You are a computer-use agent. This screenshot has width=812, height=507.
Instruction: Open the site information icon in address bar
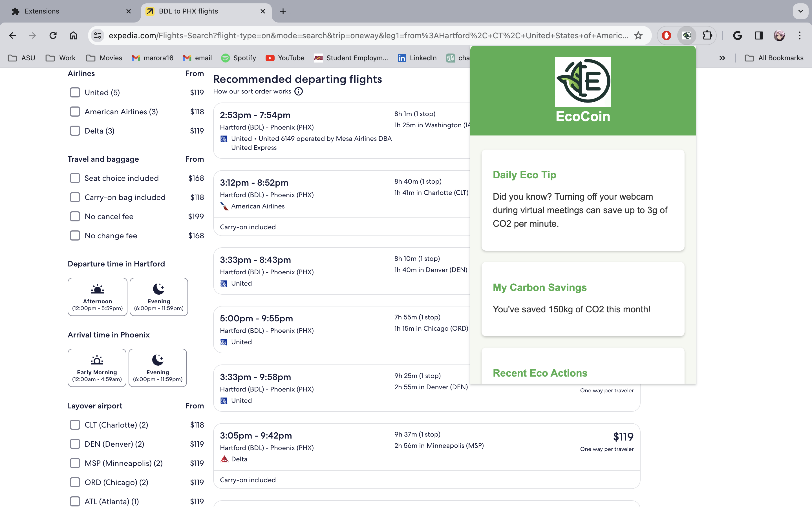click(x=97, y=35)
